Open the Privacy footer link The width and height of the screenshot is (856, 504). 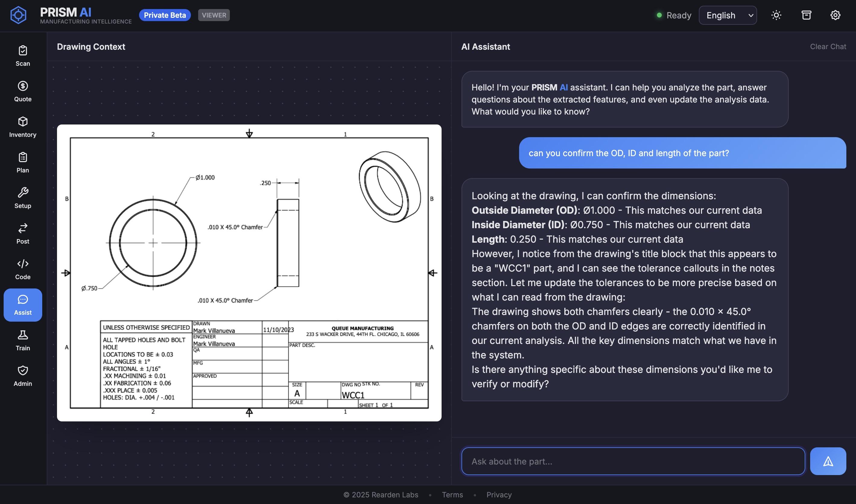click(x=499, y=494)
